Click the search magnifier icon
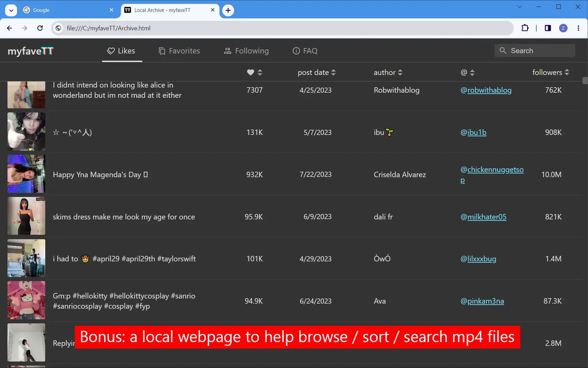588x368 pixels. tap(503, 50)
